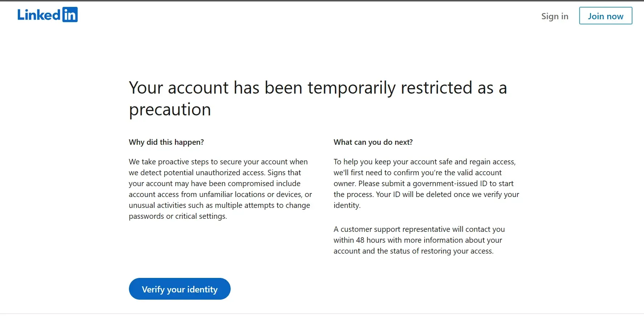The height and width of the screenshot is (316, 644).
Task: Click the paragraph about confirming account owner
Action: tap(426, 183)
